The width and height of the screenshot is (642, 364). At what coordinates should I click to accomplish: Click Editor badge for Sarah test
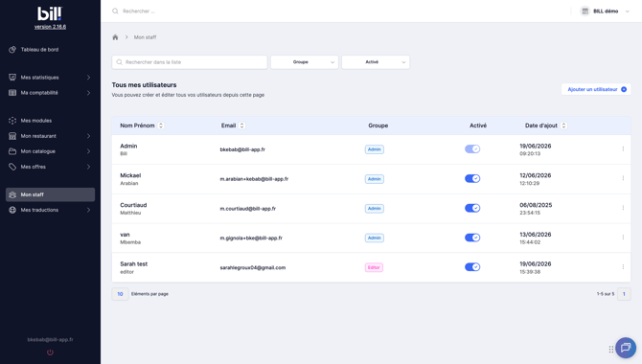[x=374, y=267]
